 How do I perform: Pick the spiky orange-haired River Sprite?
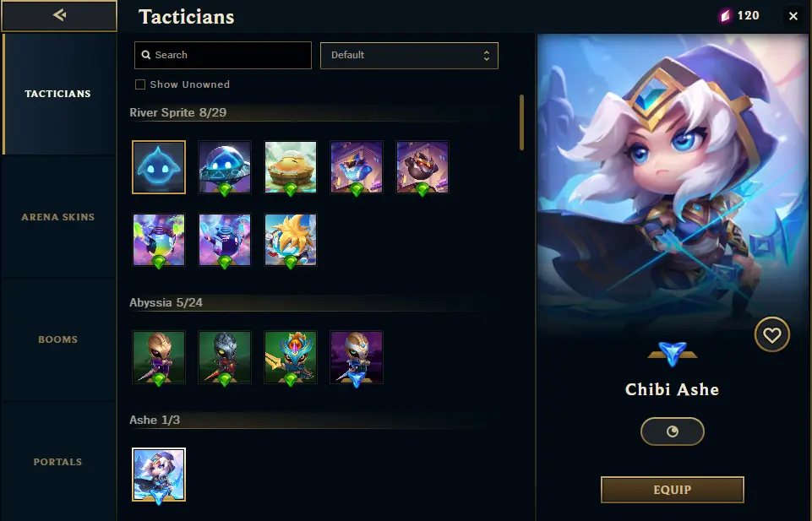pyautogui.click(x=291, y=240)
